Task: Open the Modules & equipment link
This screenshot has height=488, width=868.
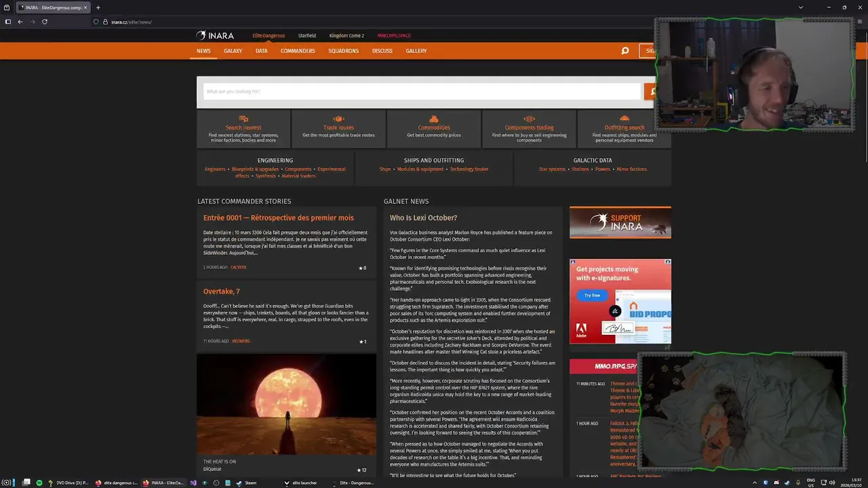Action: (x=420, y=169)
